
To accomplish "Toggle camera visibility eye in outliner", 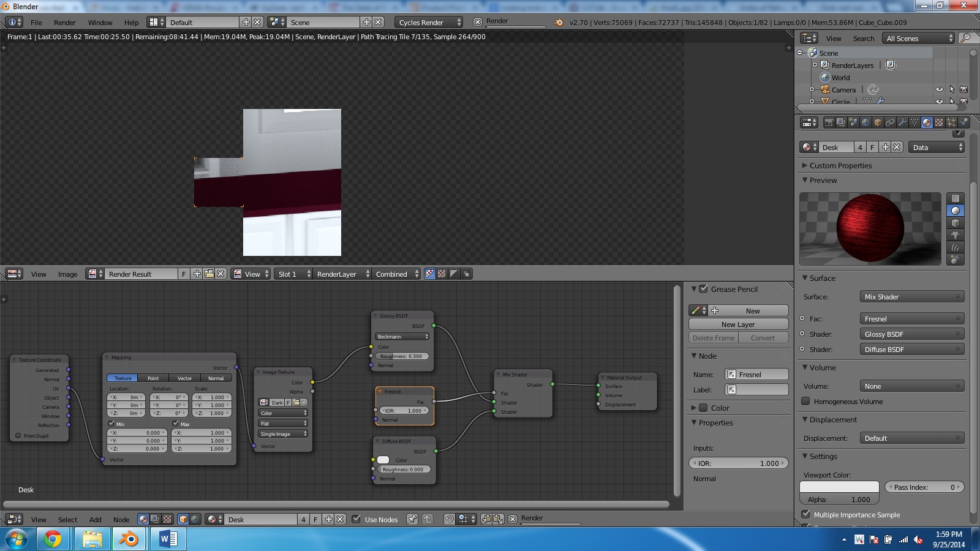I will coord(940,89).
